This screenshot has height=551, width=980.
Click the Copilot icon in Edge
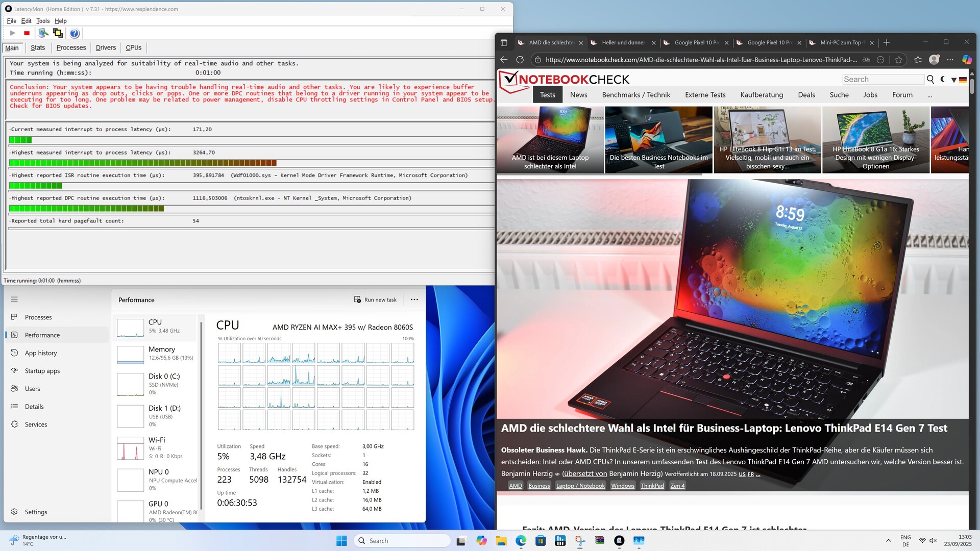(967, 60)
